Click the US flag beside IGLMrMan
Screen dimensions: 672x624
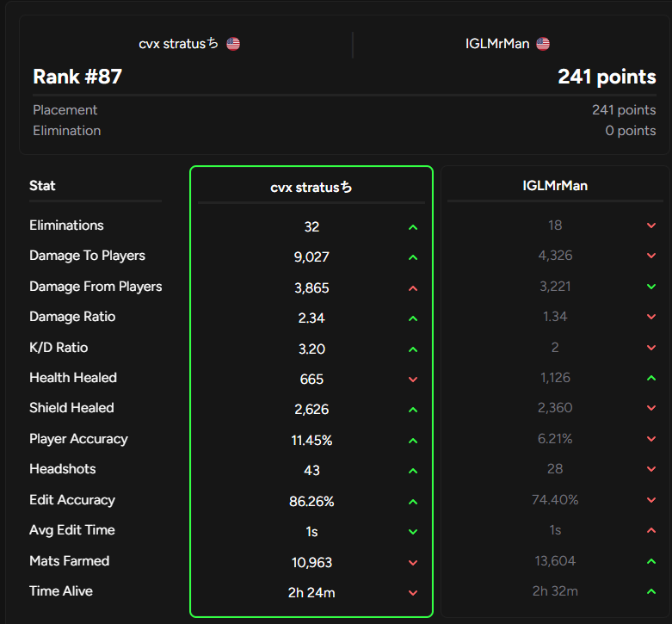[543, 44]
